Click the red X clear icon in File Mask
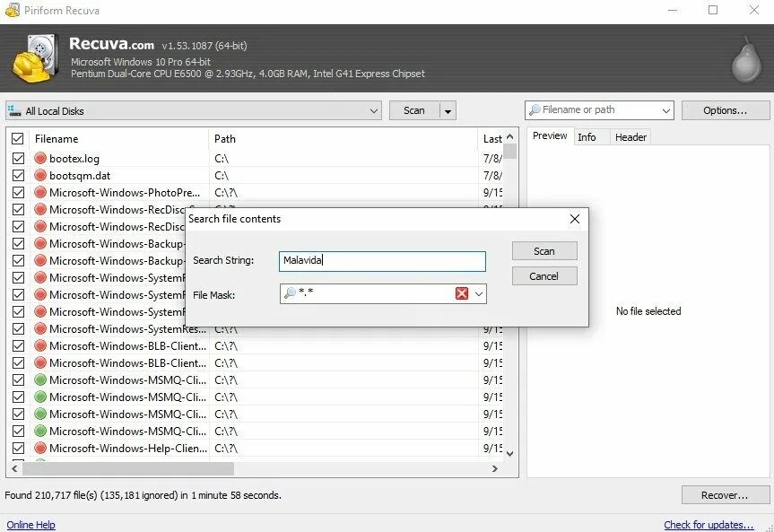The height and width of the screenshot is (532, 774). 462,294
